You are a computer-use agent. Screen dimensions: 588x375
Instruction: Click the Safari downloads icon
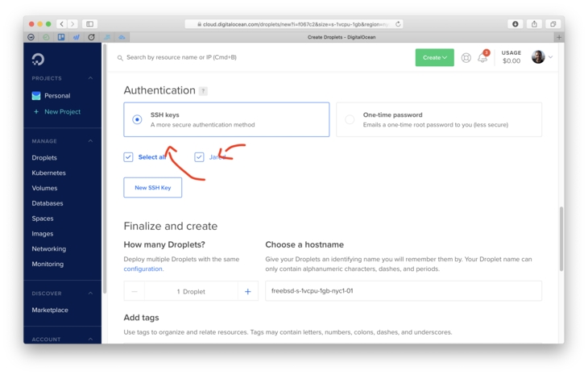click(514, 24)
